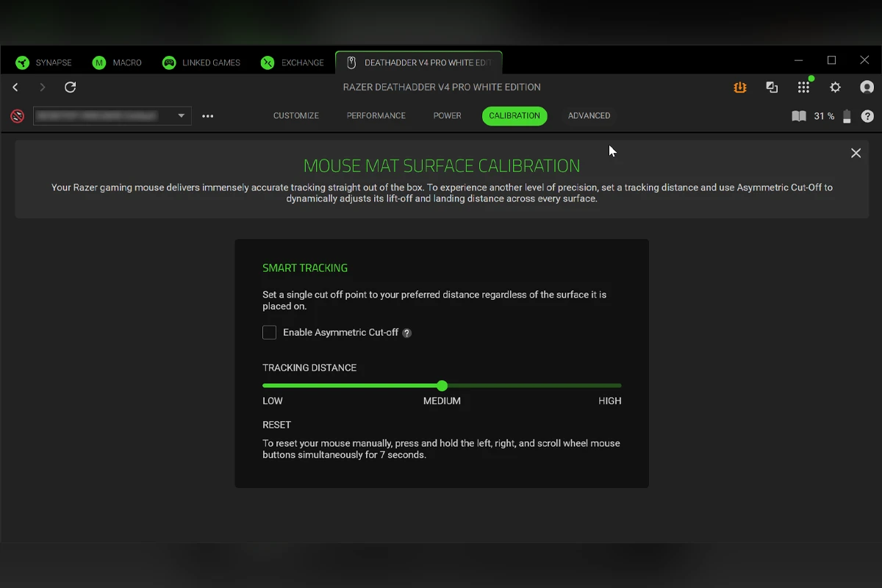Click the Tracking Distance slider handle
The image size is (882, 588).
[x=442, y=385]
